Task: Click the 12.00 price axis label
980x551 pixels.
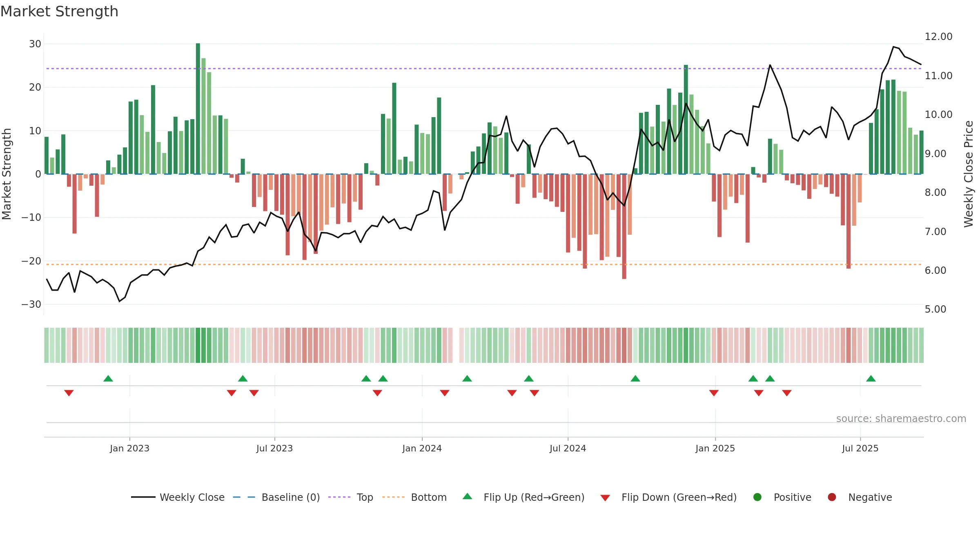Action: click(938, 37)
